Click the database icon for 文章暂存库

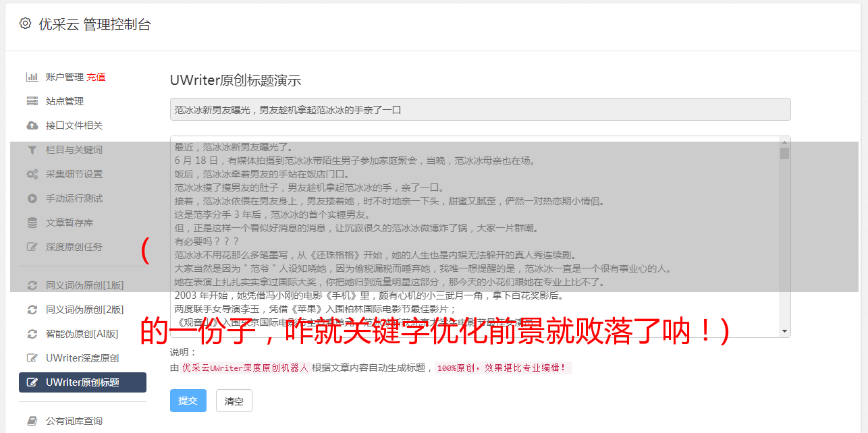(32, 223)
